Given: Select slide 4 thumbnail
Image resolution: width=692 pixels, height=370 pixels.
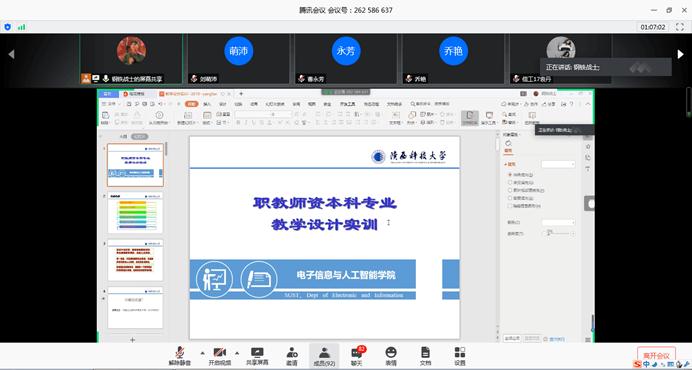Looking at the screenshot, I should [135, 308].
